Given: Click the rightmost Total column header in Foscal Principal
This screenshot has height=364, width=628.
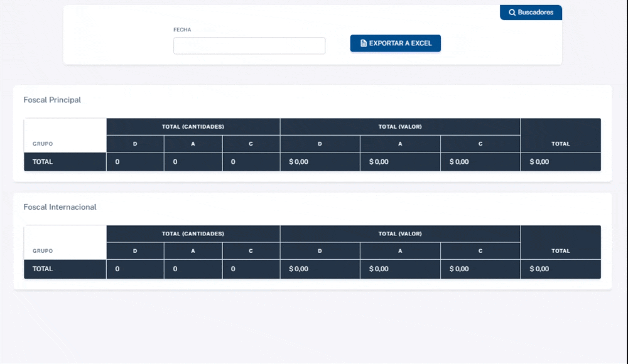Looking at the screenshot, I should pos(560,144).
